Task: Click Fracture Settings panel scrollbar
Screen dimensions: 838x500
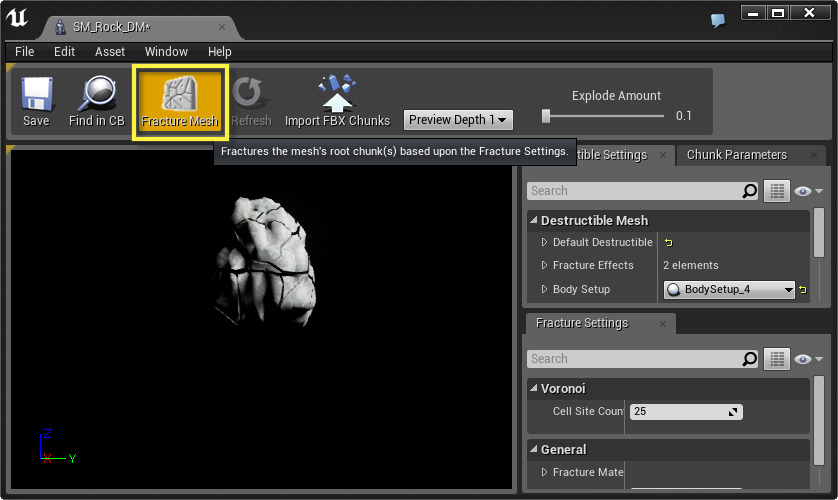Action: [x=818, y=420]
